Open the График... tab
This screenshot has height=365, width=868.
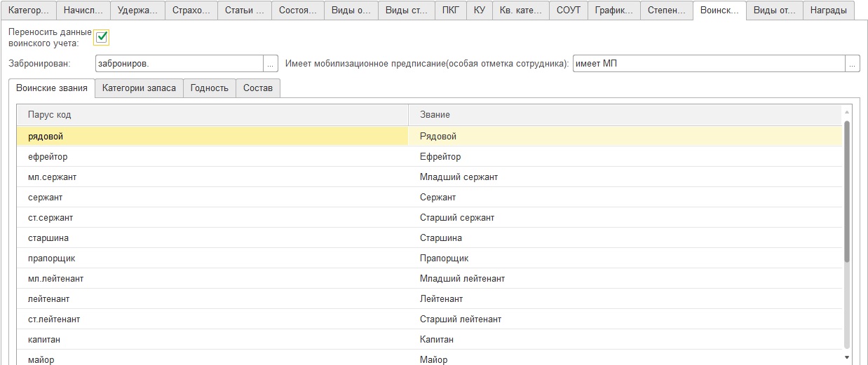point(613,11)
